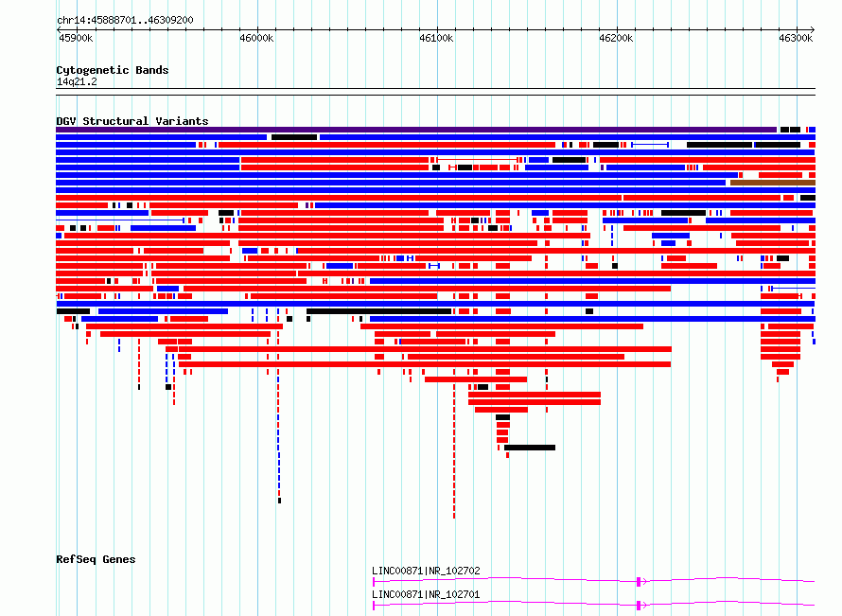The width and height of the screenshot is (842, 616).
Task: Click the 46200k ruler tick label
Action: (616, 38)
